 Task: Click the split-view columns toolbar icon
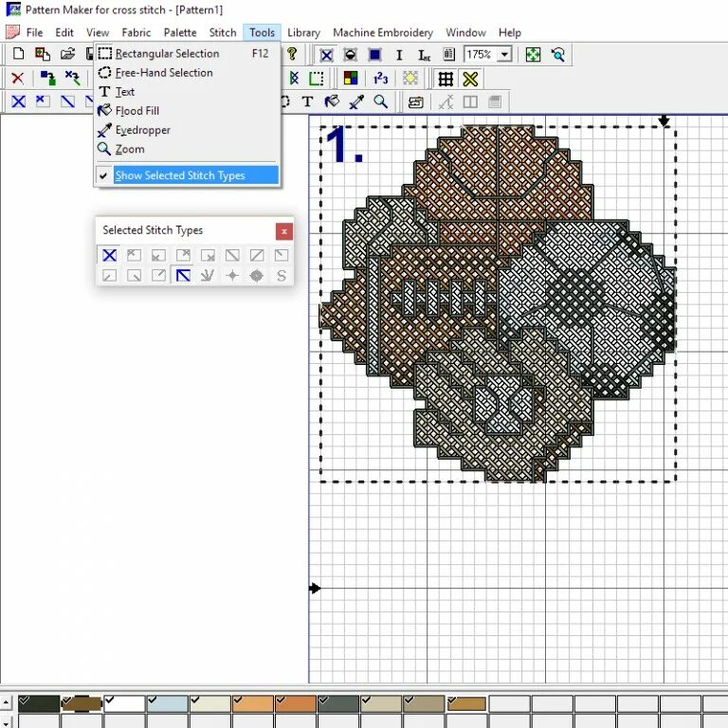click(x=470, y=101)
